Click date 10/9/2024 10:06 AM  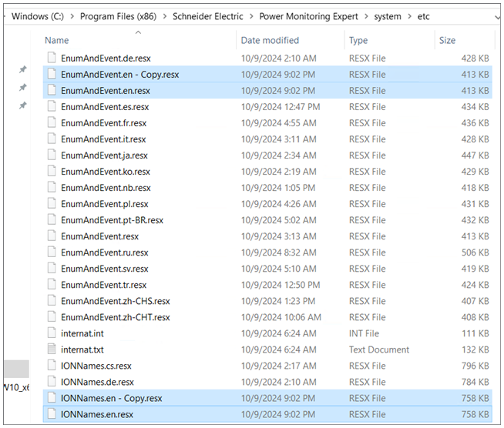pyautogui.click(x=281, y=317)
